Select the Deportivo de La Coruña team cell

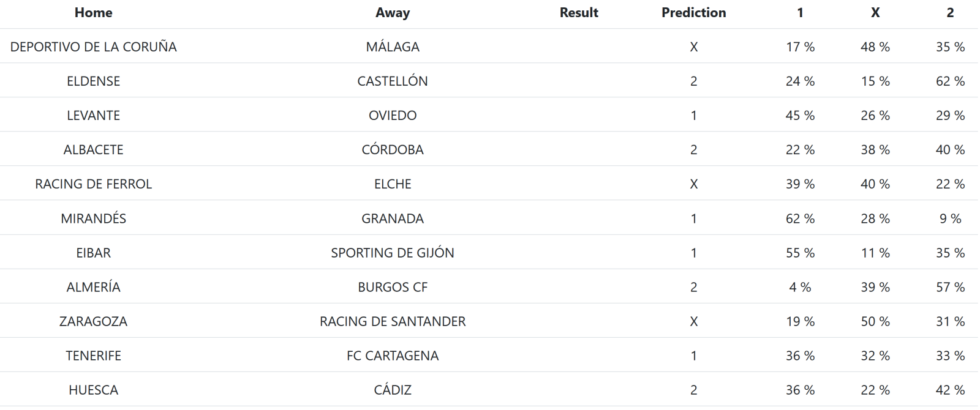point(93,47)
